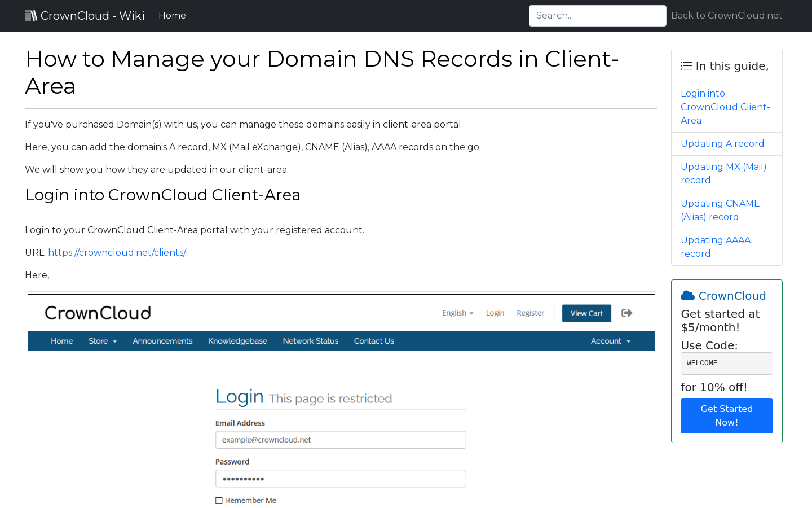Click the Search input field
The width and height of the screenshot is (812, 508).
(x=597, y=15)
